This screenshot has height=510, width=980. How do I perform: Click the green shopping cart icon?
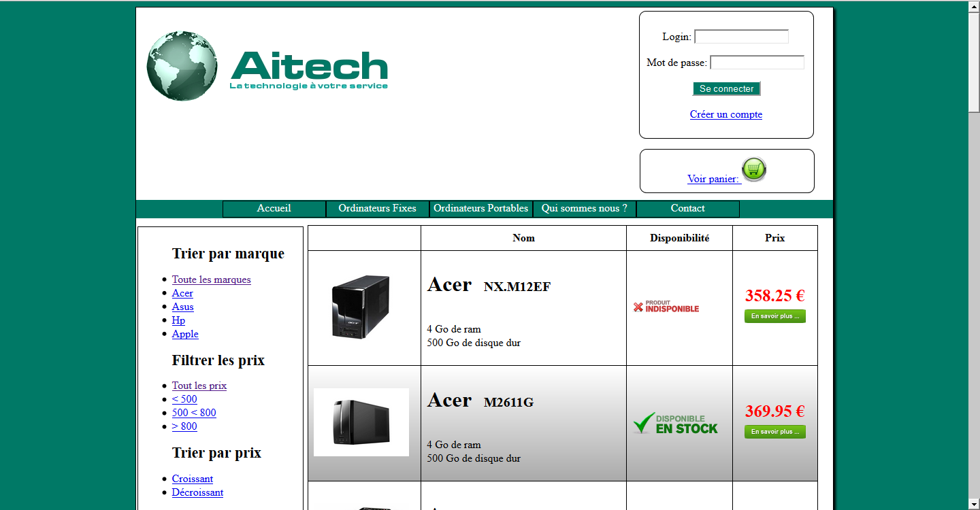coord(754,169)
